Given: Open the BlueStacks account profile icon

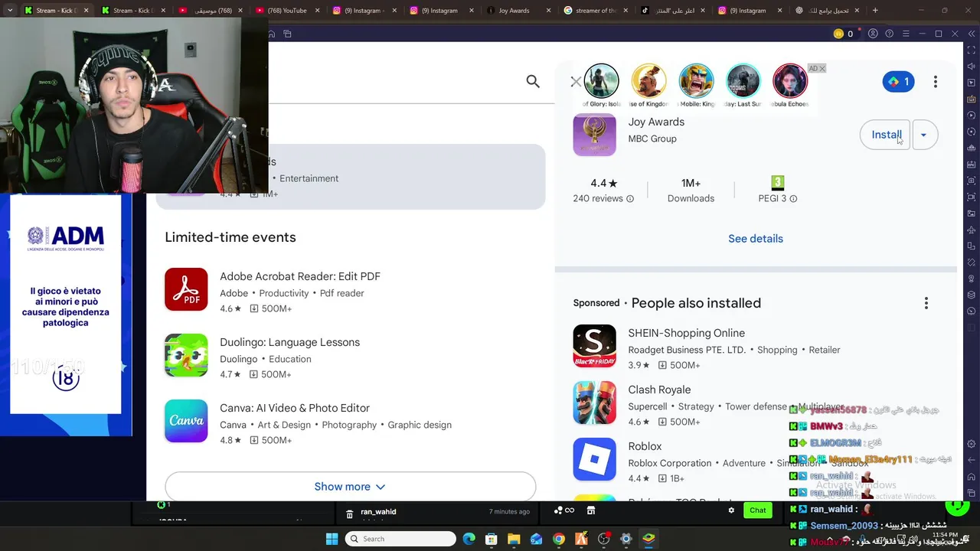Looking at the screenshot, I should pyautogui.click(x=873, y=34).
